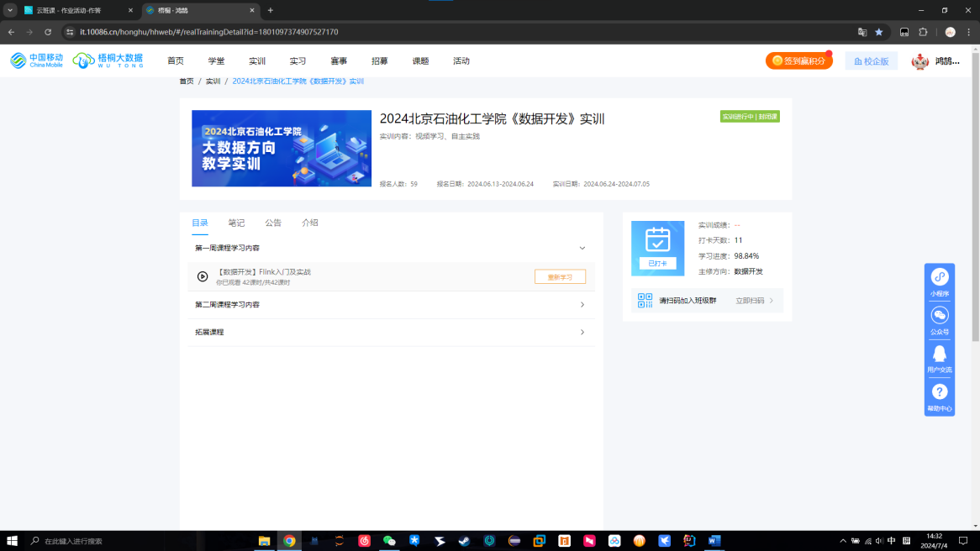Collapse the 第一周课程学习内容 section

pyautogui.click(x=582, y=249)
